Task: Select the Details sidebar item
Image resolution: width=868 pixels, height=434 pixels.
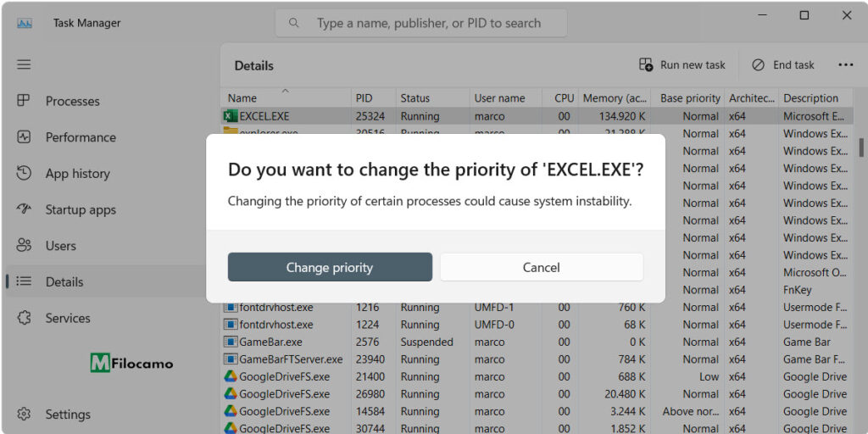Action: (x=106, y=281)
